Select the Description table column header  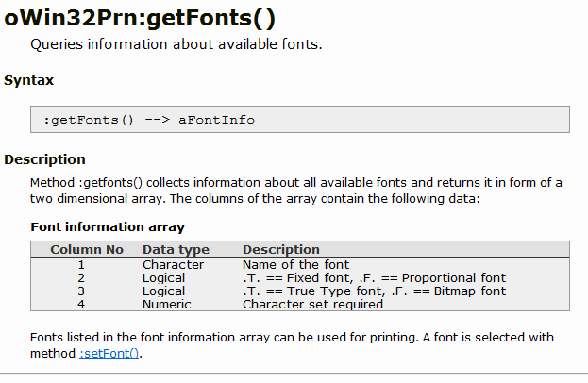click(x=281, y=250)
